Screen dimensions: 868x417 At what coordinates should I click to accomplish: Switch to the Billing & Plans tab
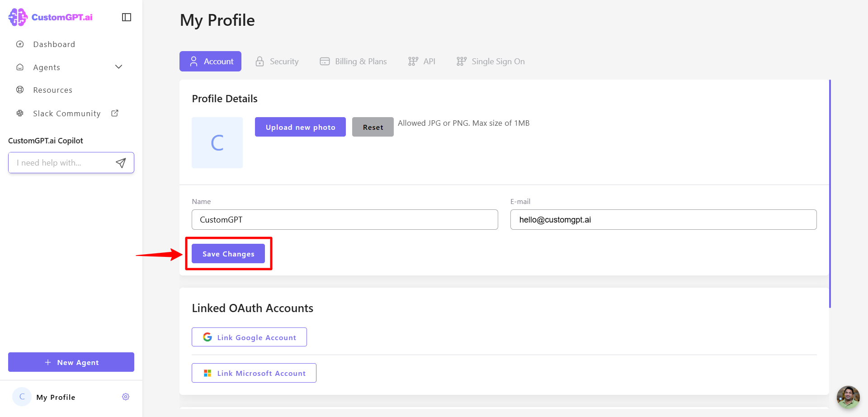[353, 62]
